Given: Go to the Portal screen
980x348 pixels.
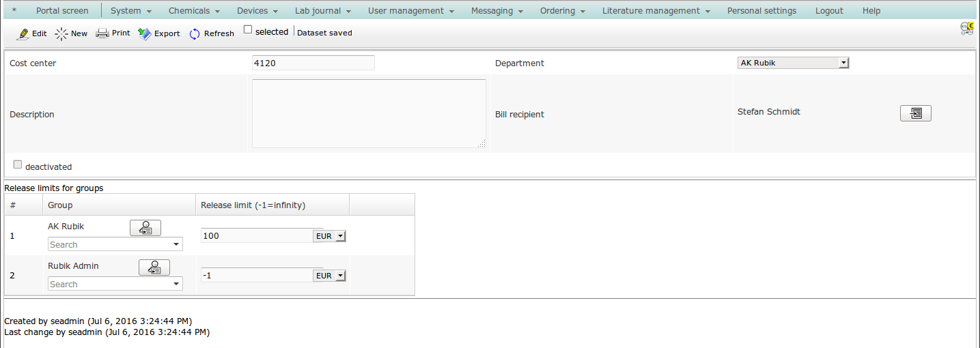Looking at the screenshot, I should [62, 11].
